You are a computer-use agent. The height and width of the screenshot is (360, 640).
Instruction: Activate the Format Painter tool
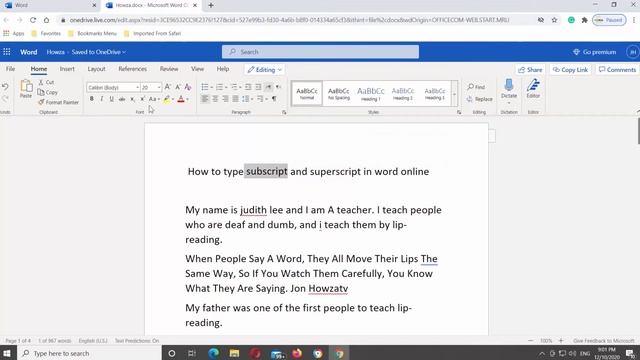coord(58,102)
